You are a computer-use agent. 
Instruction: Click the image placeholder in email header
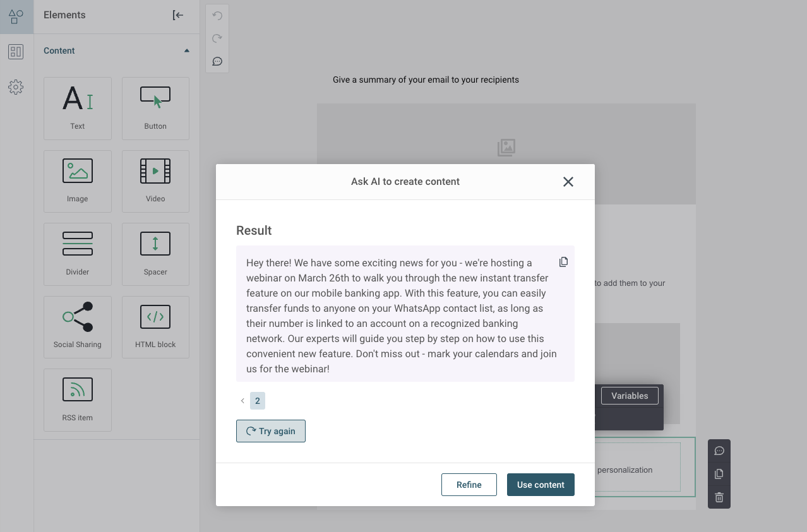click(x=506, y=148)
